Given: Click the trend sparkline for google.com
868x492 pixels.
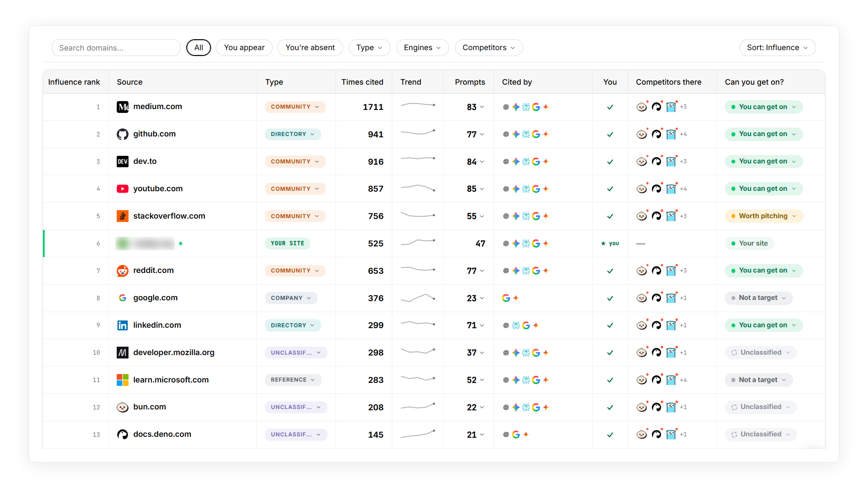Looking at the screenshot, I should tap(418, 298).
